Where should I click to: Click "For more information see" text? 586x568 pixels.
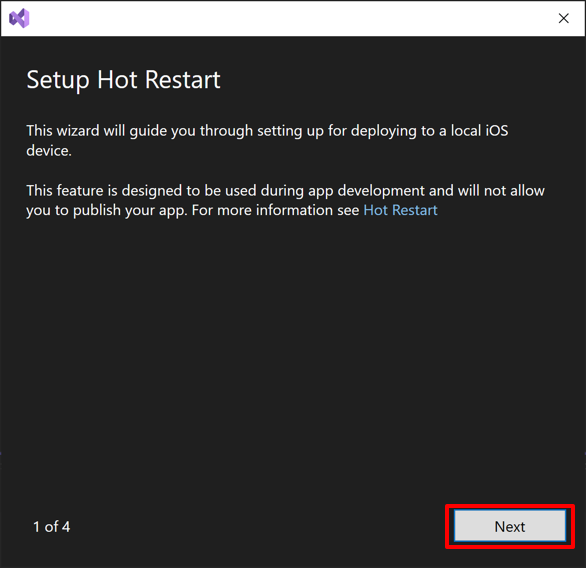[275, 210]
